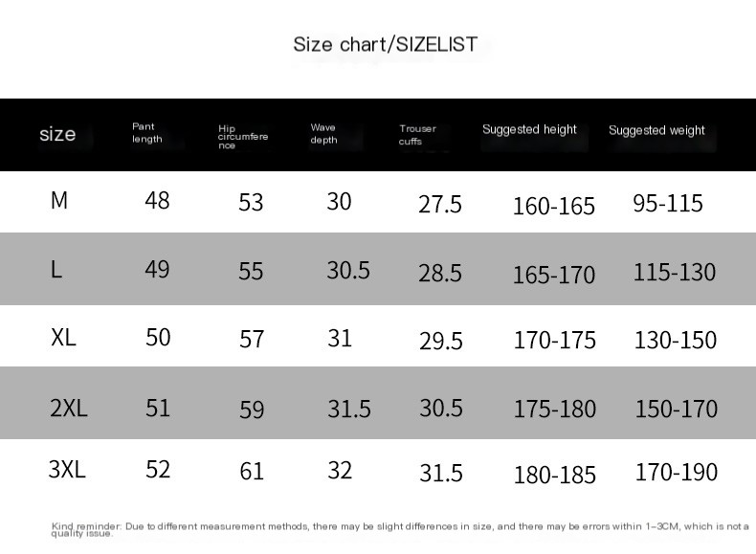The image size is (756, 554).
Task: Click the 'Pant length' column header
Action: pos(147,133)
